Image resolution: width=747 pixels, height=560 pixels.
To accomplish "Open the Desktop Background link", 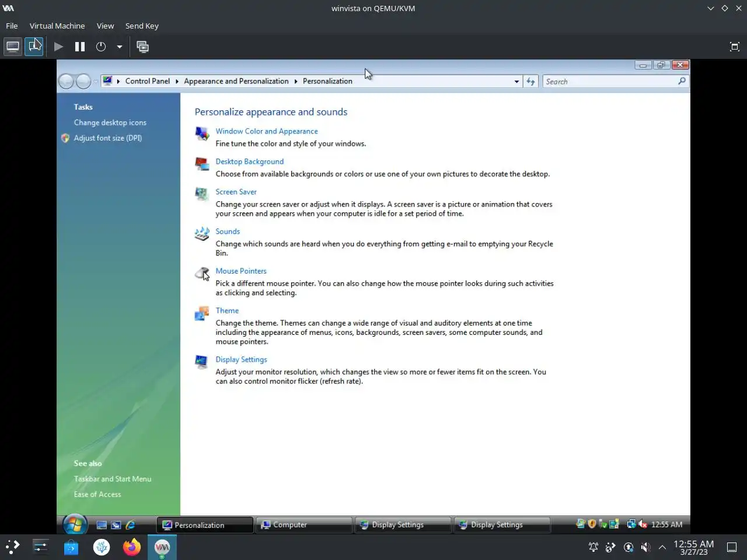I will tap(250, 162).
